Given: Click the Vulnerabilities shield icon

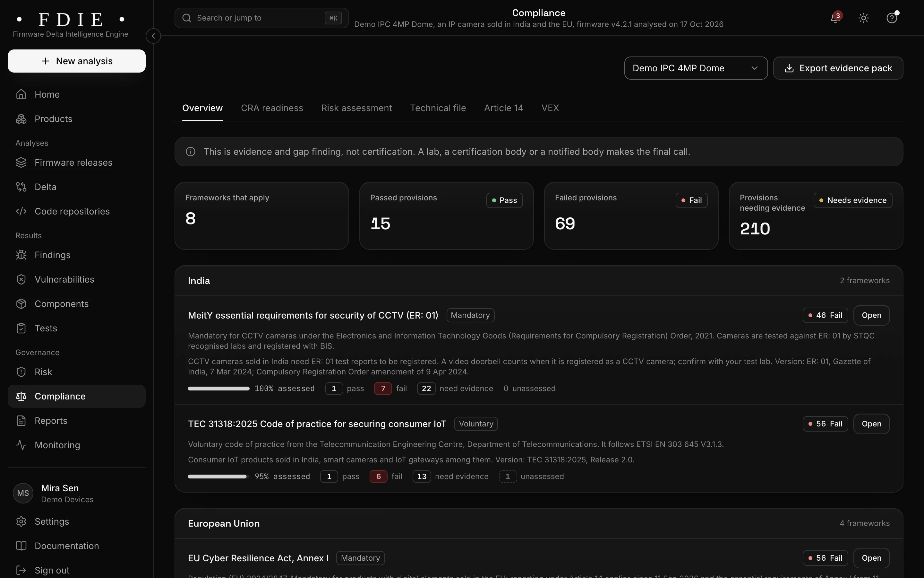Looking at the screenshot, I should coord(21,279).
